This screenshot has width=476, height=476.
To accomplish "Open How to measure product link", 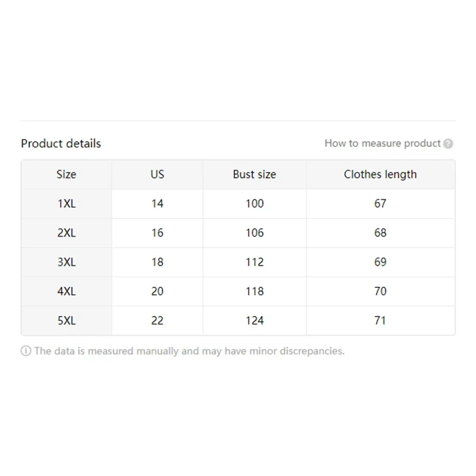I will (383, 143).
